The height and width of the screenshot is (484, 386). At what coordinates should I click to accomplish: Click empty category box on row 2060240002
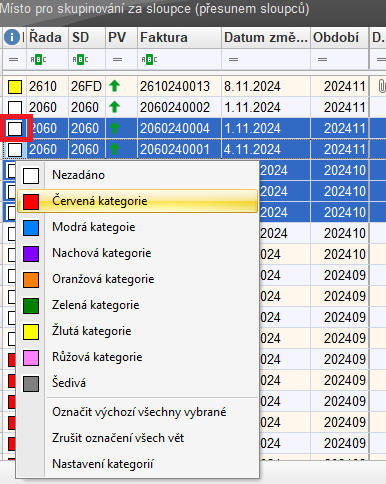(x=15, y=107)
